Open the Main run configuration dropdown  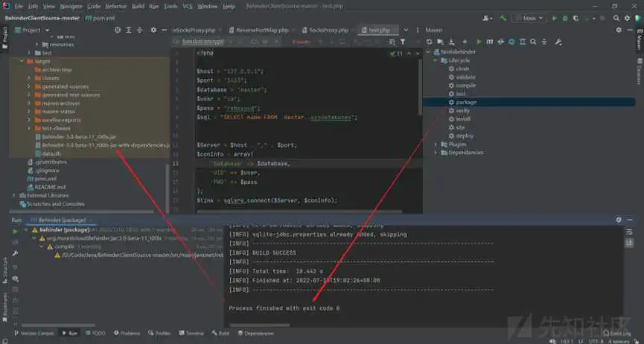(530, 18)
